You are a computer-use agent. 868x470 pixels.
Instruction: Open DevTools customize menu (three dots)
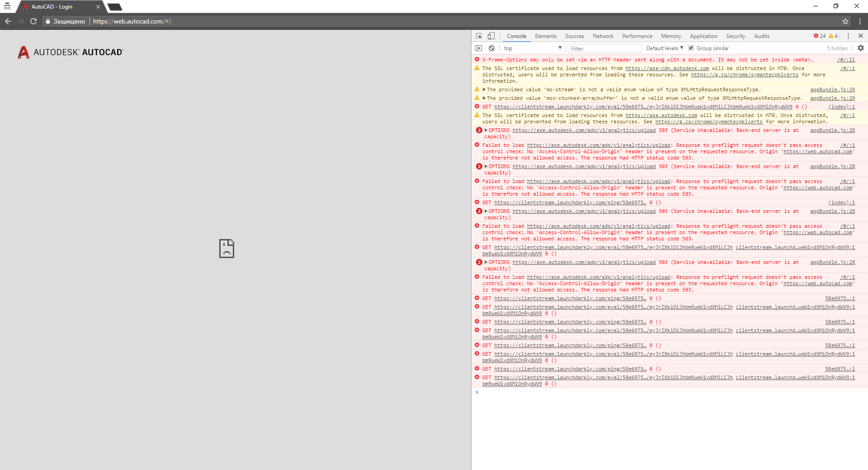tap(848, 36)
